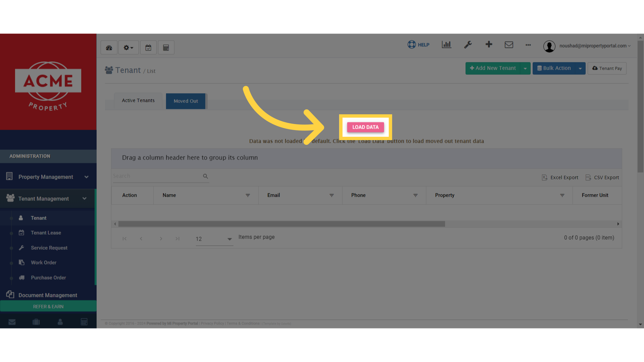Screen dimensions: 644x362
Task: Open the HELP lifebuoy link
Action: pos(418,45)
